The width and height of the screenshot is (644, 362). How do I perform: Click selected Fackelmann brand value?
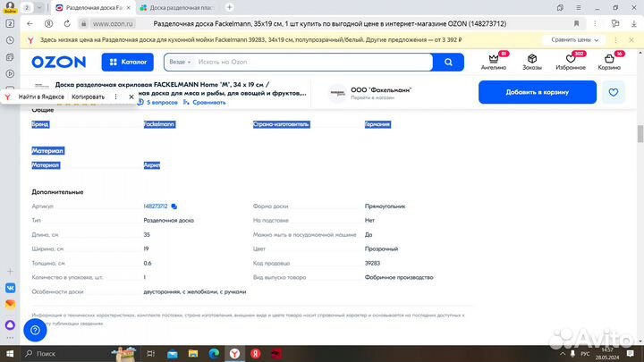[159, 124]
